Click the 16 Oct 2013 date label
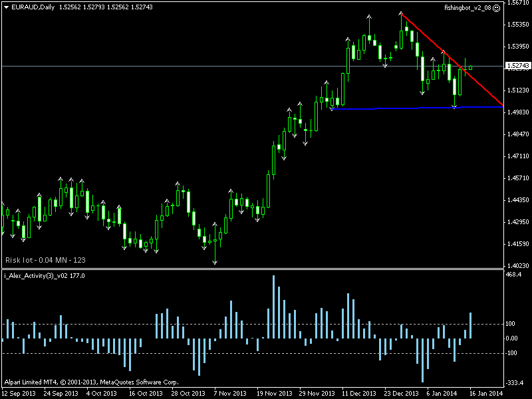 click(x=146, y=394)
